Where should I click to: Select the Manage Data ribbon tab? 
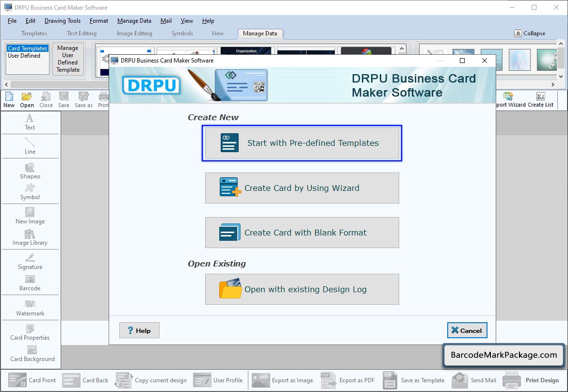260,33
